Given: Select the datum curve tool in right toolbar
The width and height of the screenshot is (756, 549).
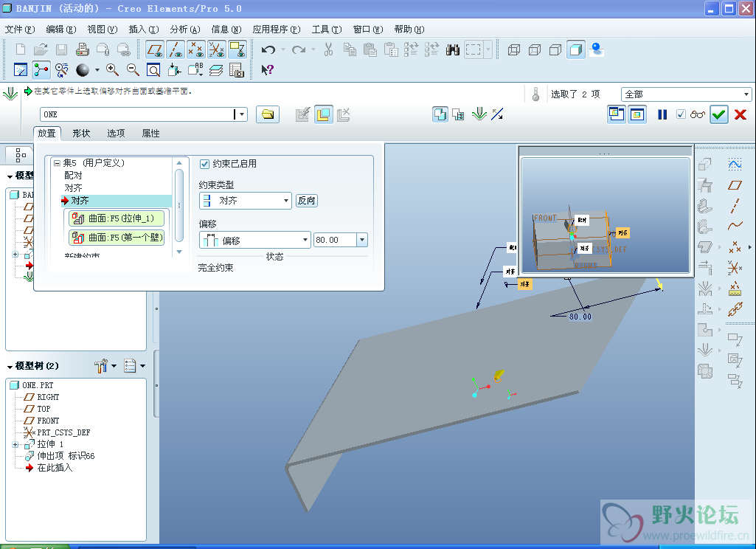Looking at the screenshot, I should 735,226.
